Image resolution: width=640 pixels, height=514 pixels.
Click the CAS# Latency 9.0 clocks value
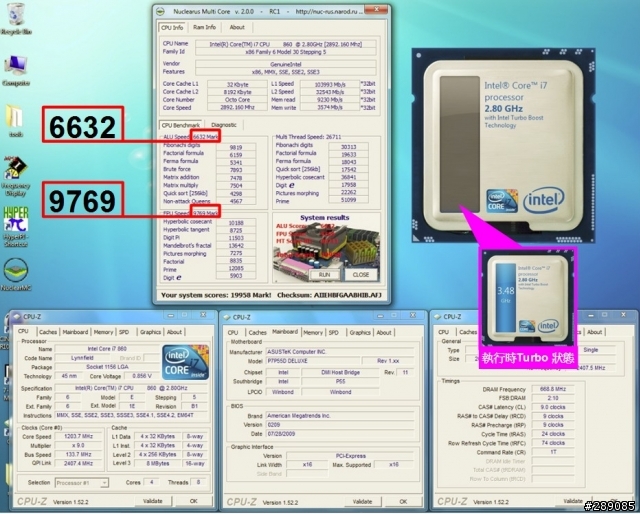click(x=553, y=407)
